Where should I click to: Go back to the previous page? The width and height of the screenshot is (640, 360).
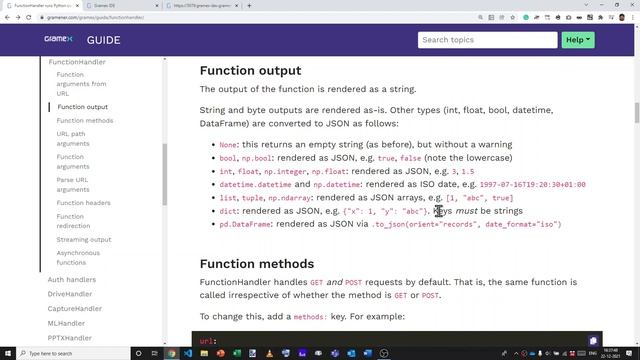click(7, 18)
